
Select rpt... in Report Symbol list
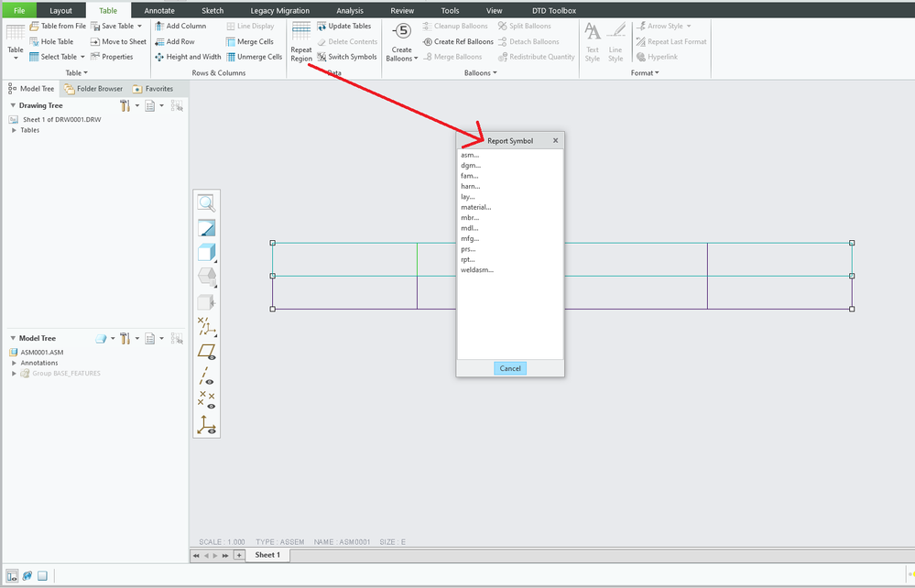[468, 259]
